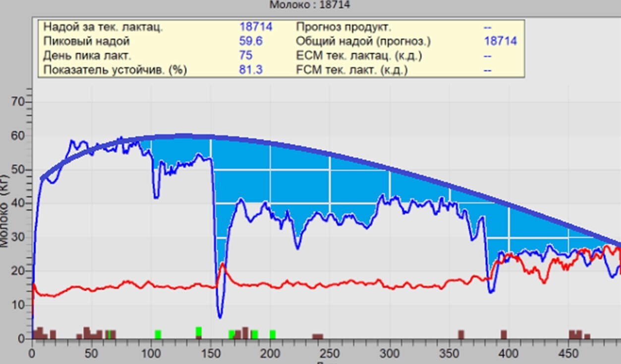Select the 'Пиковый надой' label
Viewport: 621px width, 364px height.
pyautogui.click(x=86, y=41)
